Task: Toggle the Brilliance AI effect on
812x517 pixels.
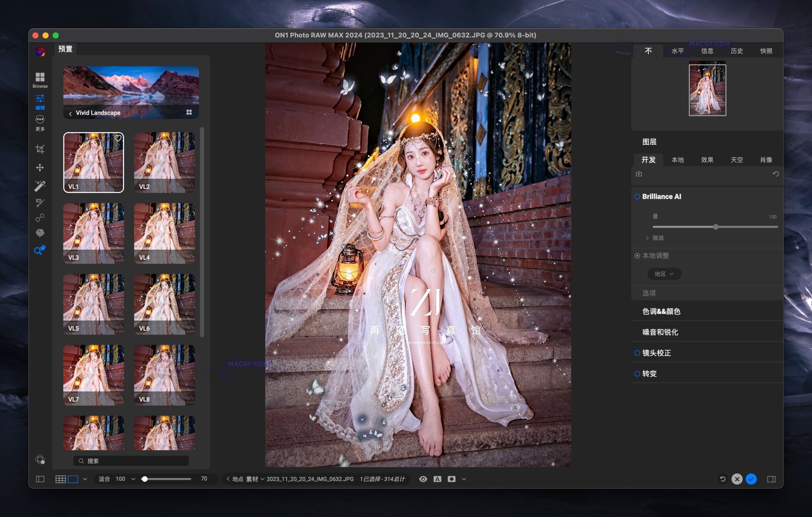Action: point(637,196)
